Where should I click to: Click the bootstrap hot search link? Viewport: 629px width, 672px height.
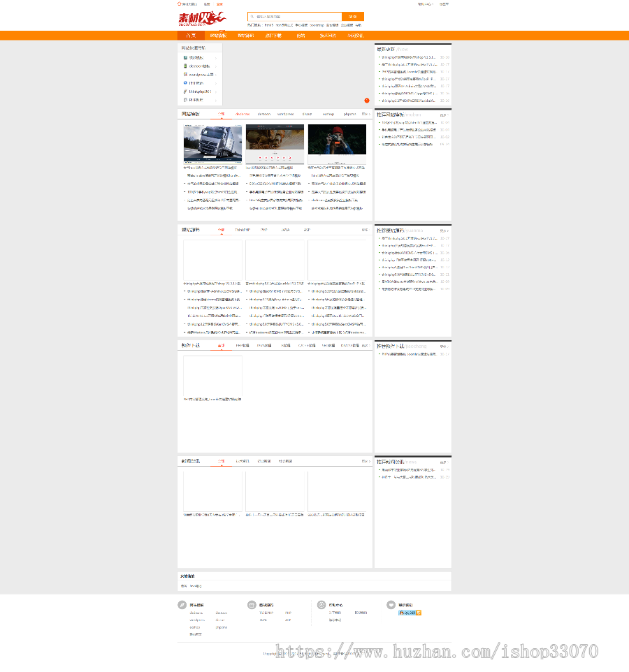317,25
